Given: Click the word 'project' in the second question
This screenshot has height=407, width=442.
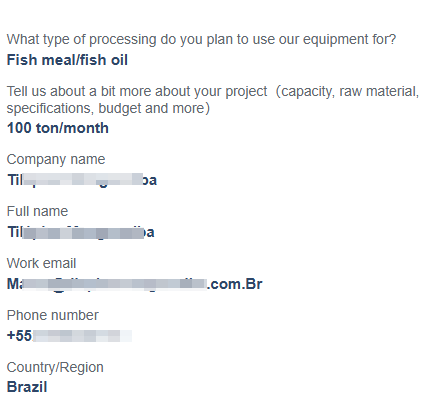Looking at the screenshot, I should pos(246,92).
